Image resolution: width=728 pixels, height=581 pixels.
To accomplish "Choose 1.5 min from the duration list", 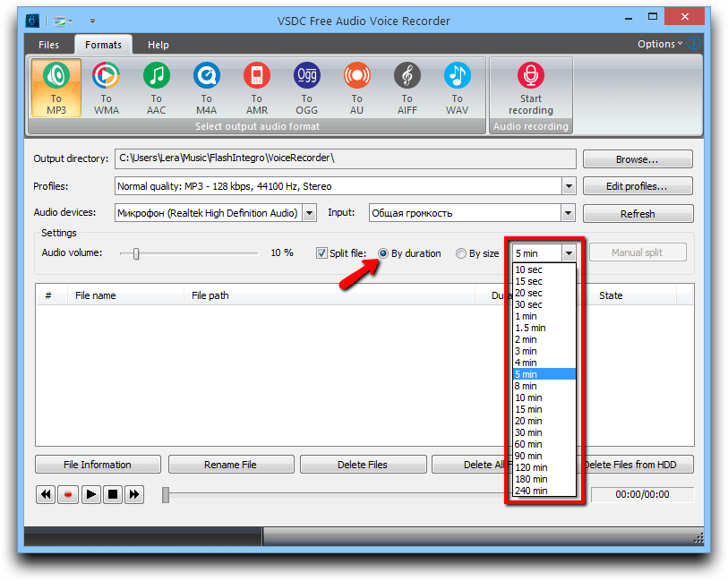I will pyautogui.click(x=544, y=328).
